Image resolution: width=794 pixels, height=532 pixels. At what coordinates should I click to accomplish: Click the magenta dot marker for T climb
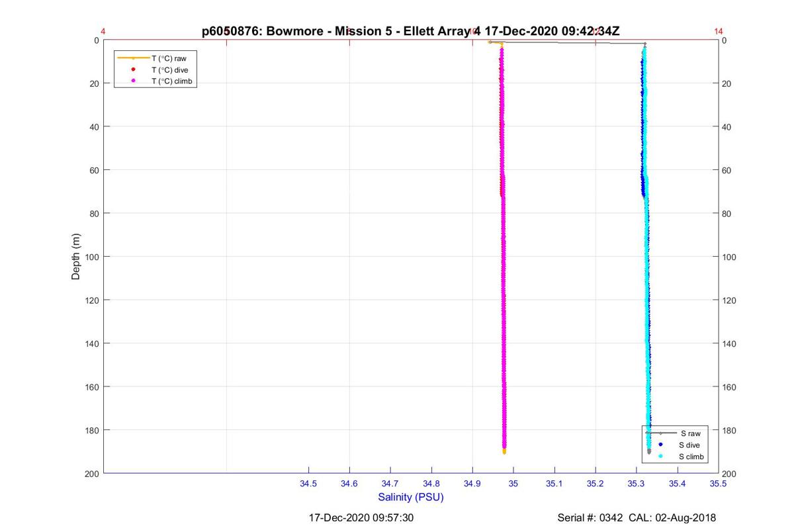click(x=134, y=80)
